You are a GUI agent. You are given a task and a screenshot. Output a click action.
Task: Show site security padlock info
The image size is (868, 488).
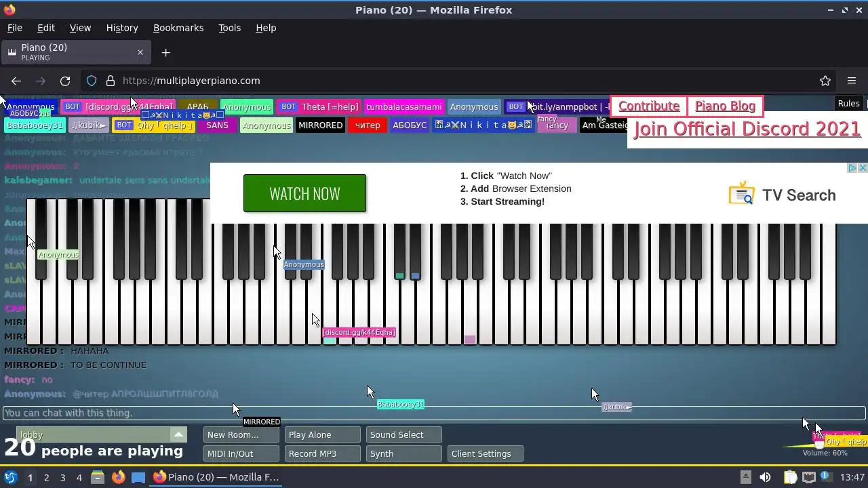click(111, 81)
